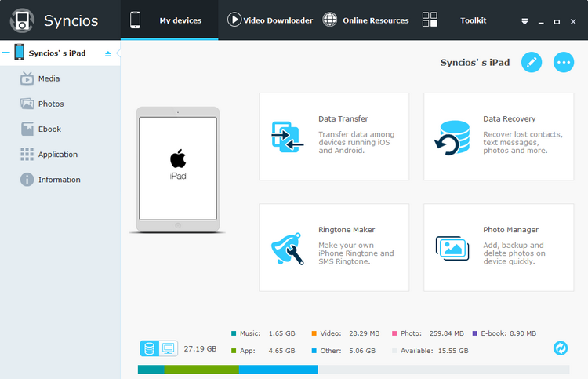Click the Photo pink color swatch
588x379 pixels.
coord(394,333)
